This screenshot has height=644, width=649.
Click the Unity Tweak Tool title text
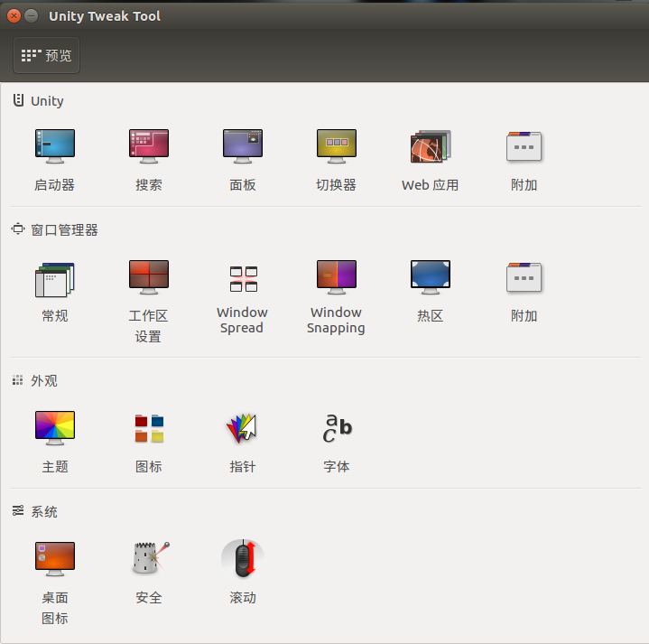click(x=105, y=15)
